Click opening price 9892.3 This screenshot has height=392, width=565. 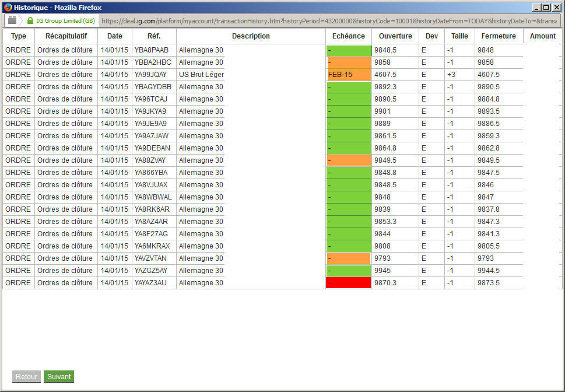click(x=385, y=87)
